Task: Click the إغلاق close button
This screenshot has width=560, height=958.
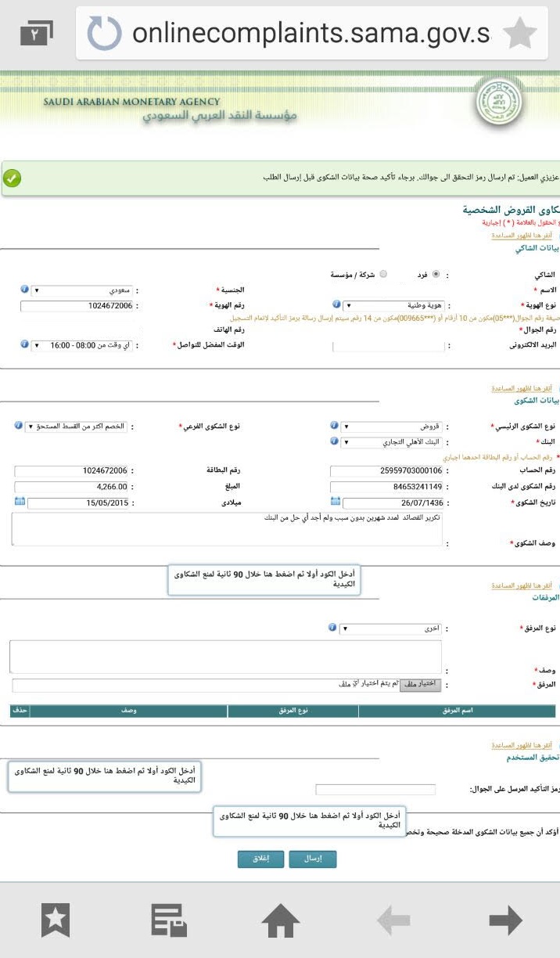Action: pos(260,859)
